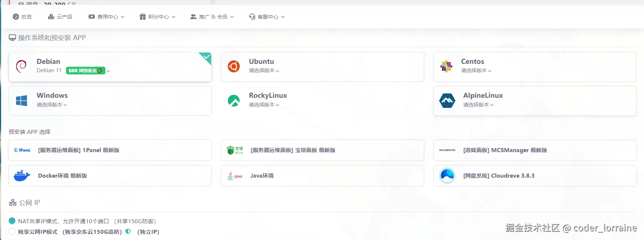Open Windows 请选择版本 dropdown
The width and height of the screenshot is (644, 240).
(x=52, y=105)
